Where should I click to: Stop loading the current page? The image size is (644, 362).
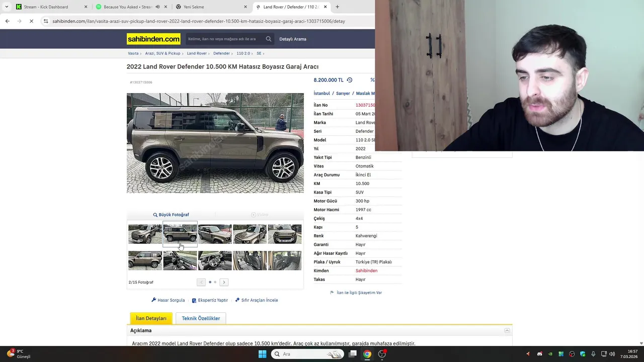point(31,21)
